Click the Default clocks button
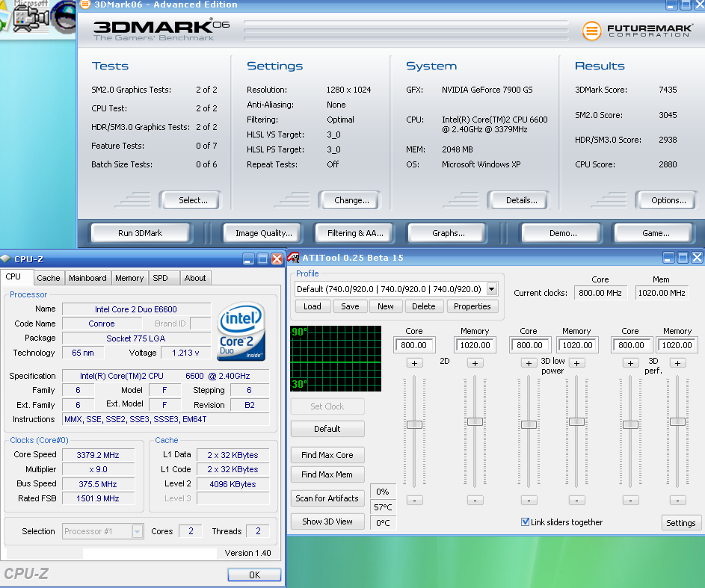Screen dimensions: 705x588 [x=327, y=429]
